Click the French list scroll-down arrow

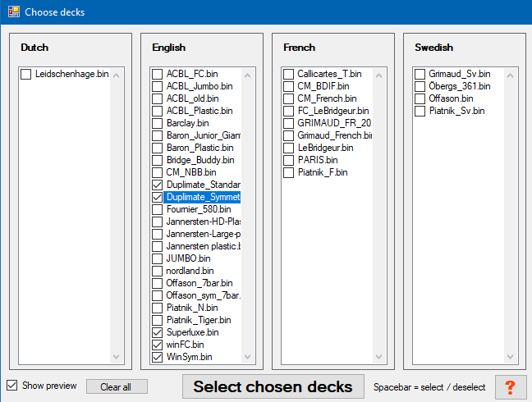[378, 357]
